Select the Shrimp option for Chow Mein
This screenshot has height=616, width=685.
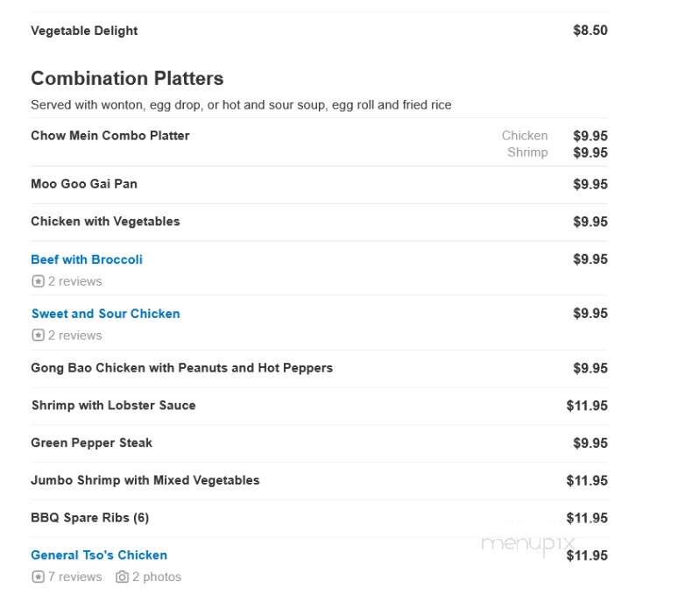click(527, 152)
